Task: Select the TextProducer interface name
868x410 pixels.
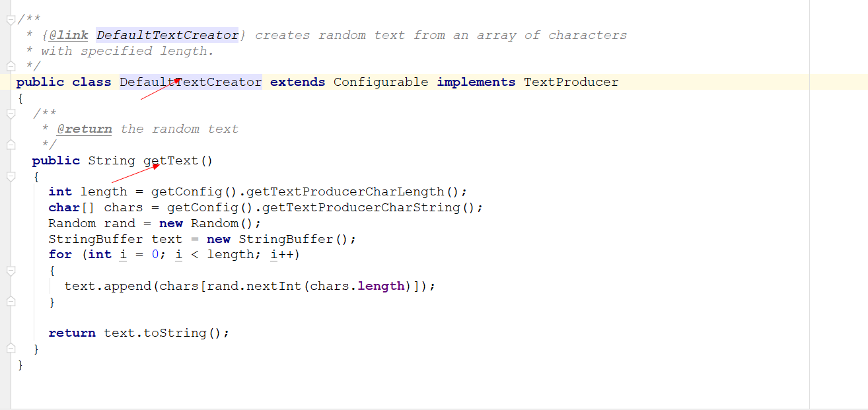Action: 571,82
